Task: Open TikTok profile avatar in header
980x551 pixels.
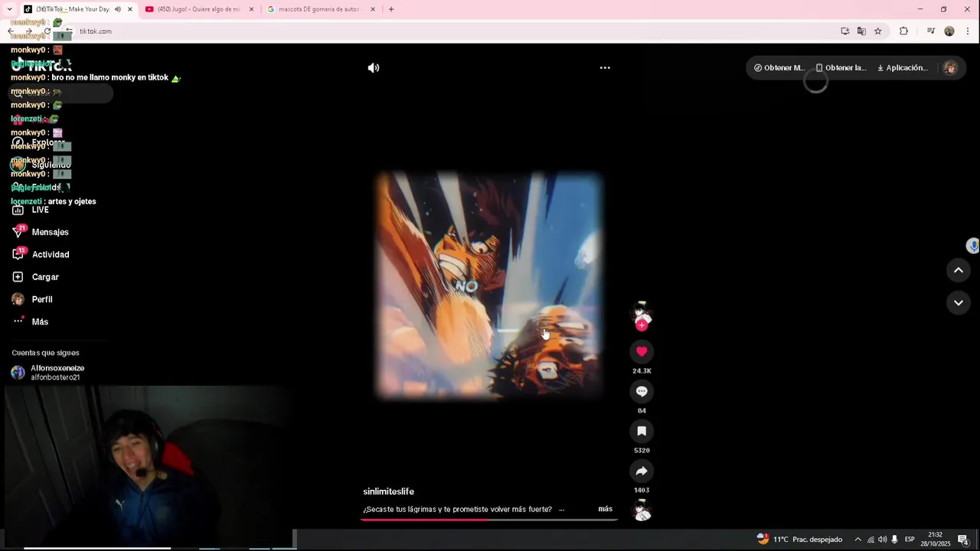Action: pyautogui.click(x=950, y=67)
